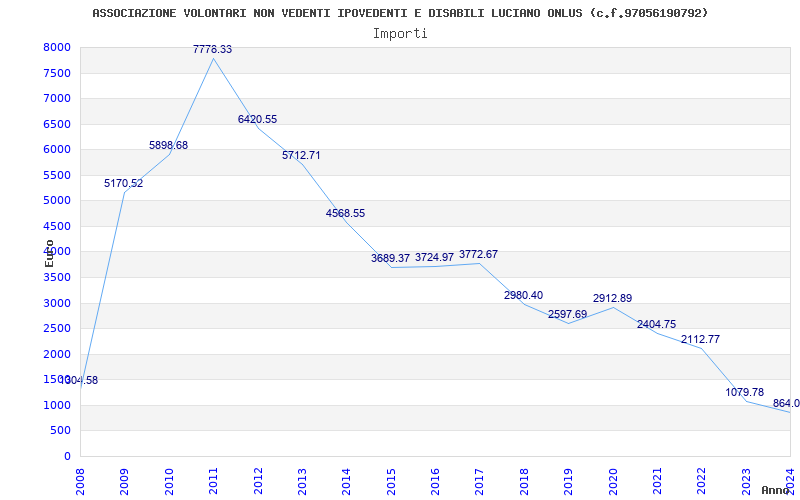The height and width of the screenshot is (500, 800).
Task: Select the 5170.52 data label
Action: (124, 183)
